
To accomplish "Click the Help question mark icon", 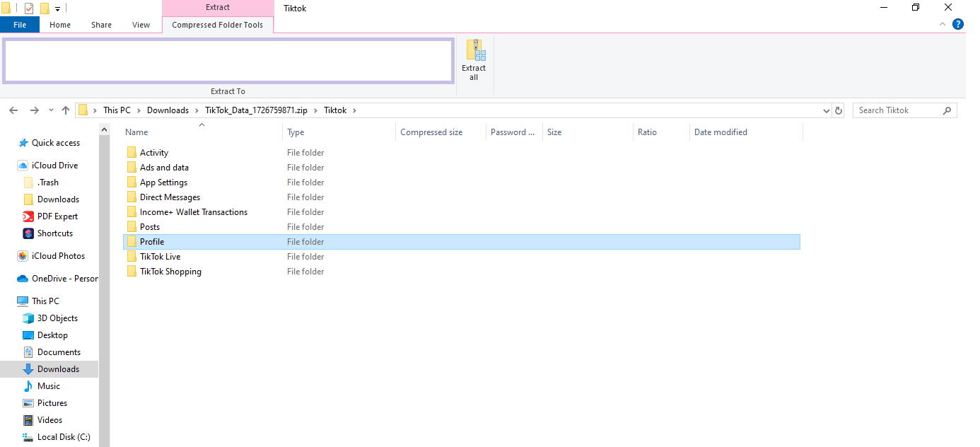I will click(x=958, y=25).
